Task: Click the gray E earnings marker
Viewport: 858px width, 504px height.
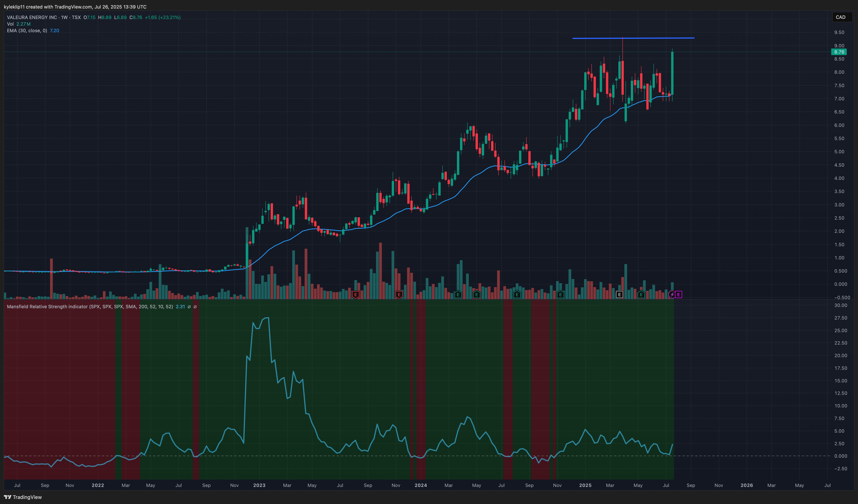Action: [x=619, y=294]
